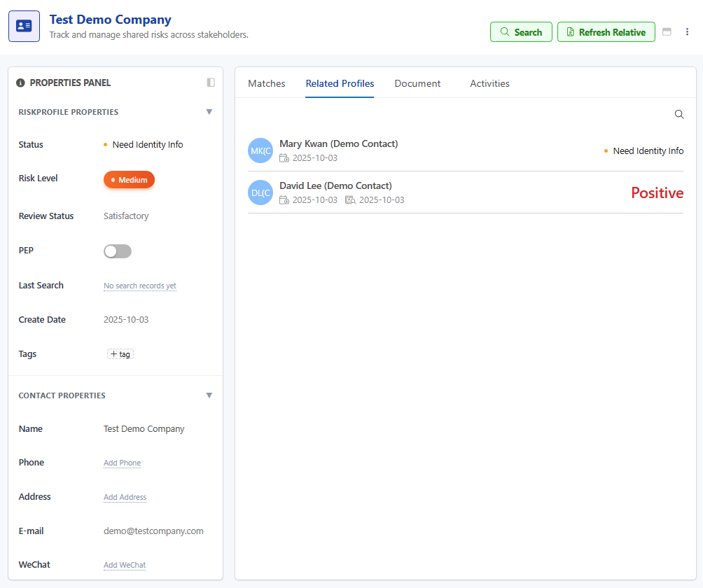This screenshot has width=703, height=588.
Task: Click Add Phone under Contact Properties
Action: (x=122, y=463)
